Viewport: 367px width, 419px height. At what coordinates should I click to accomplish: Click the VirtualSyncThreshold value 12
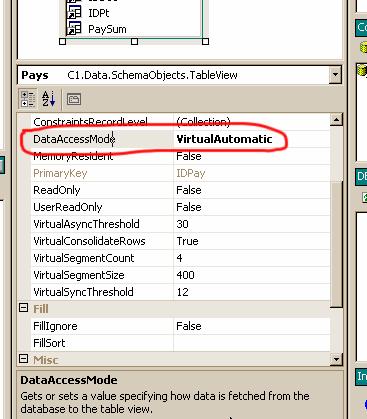coord(183,292)
